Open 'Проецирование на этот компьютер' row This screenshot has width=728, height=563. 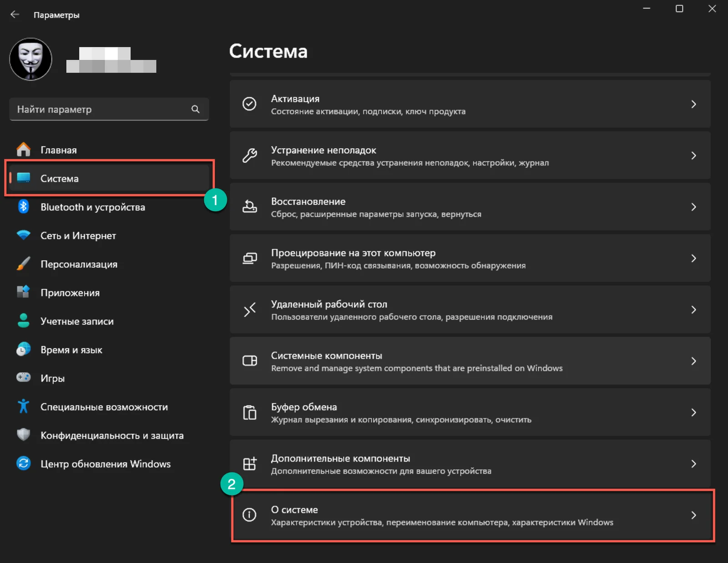(x=470, y=258)
